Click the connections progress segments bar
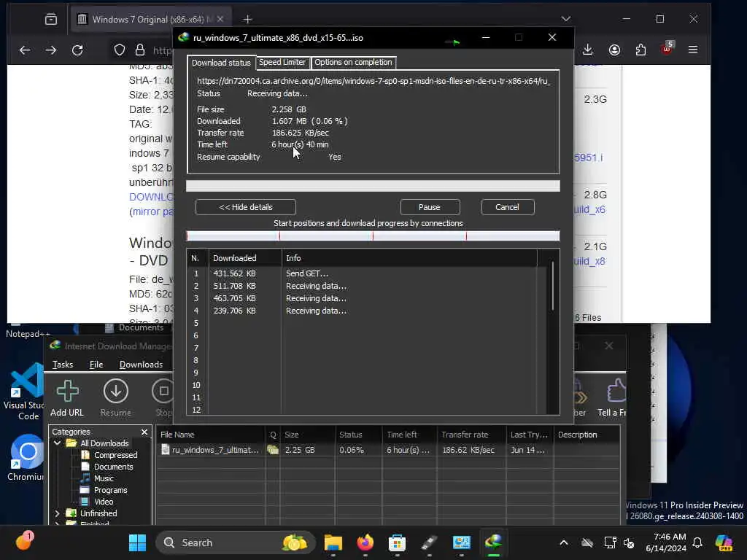The width and height of the screenshot is (747, 560). (x=373, y=236)
